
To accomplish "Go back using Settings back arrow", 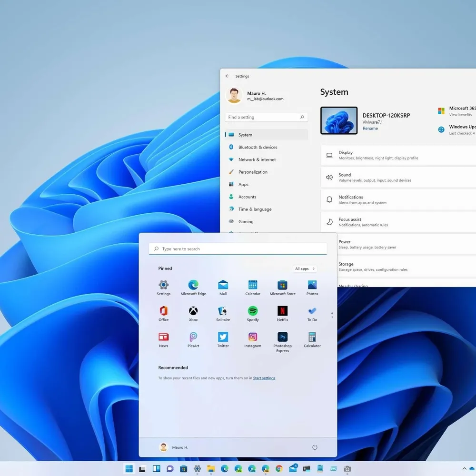I will (x=228, y=76).
